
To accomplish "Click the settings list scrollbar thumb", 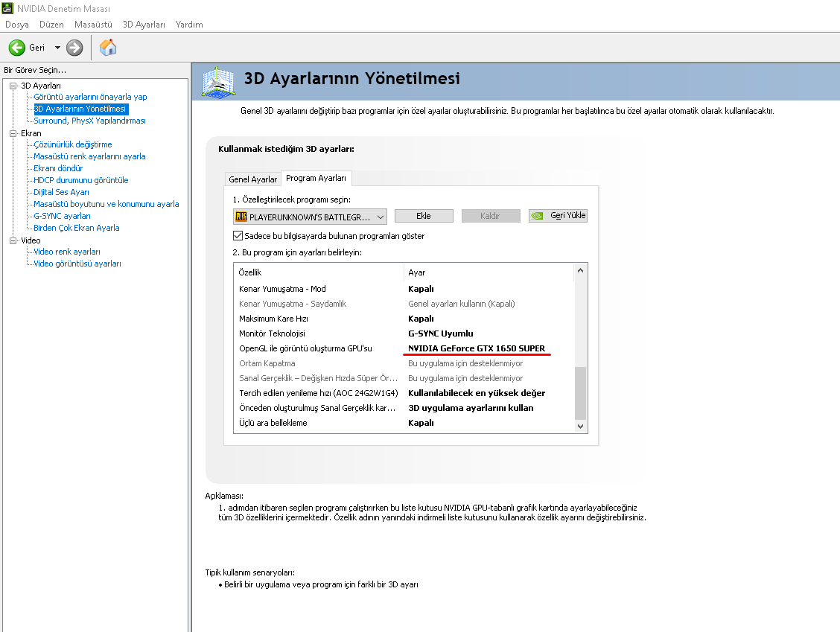I will pyautogui.click(x=580, y=393).
